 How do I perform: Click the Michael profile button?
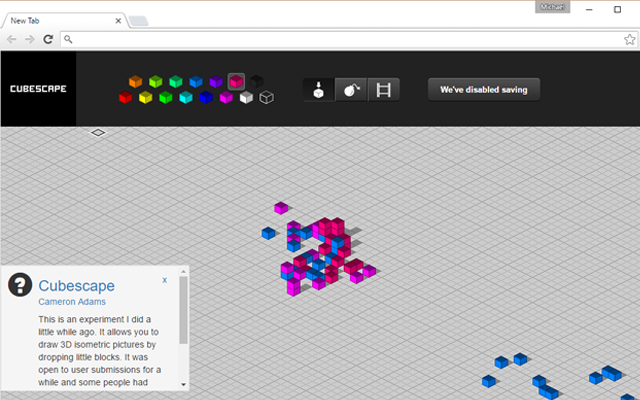tap(552, 7)
